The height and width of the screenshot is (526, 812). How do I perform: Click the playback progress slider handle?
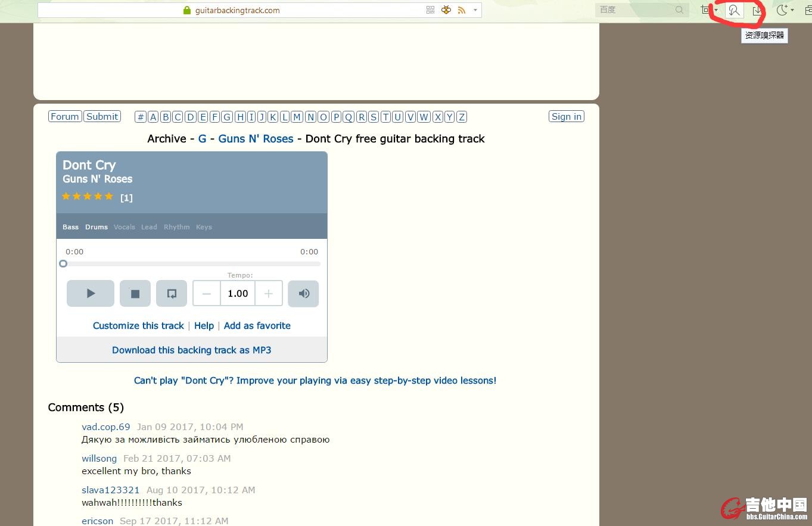click(x=63, y=264)
